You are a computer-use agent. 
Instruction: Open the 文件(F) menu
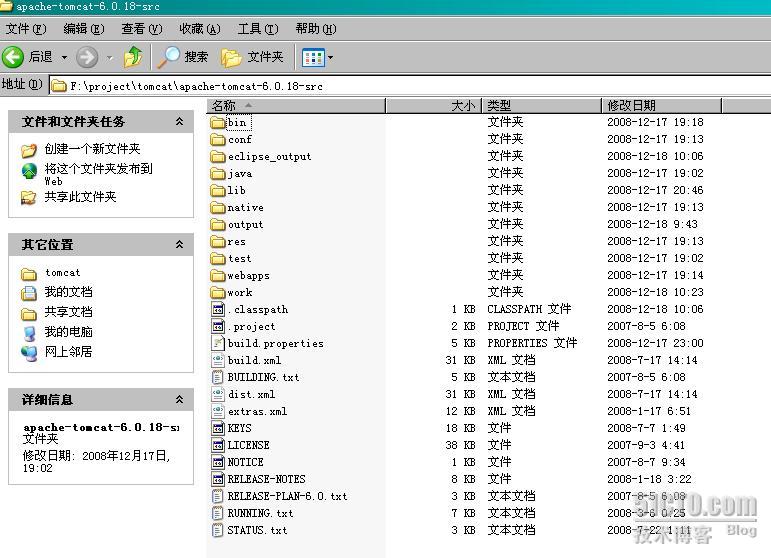26,29
